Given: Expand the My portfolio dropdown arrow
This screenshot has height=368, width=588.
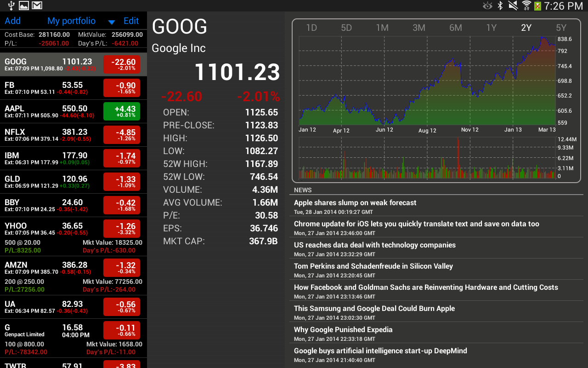Looking at the screenshot, I should pos(111,22).
